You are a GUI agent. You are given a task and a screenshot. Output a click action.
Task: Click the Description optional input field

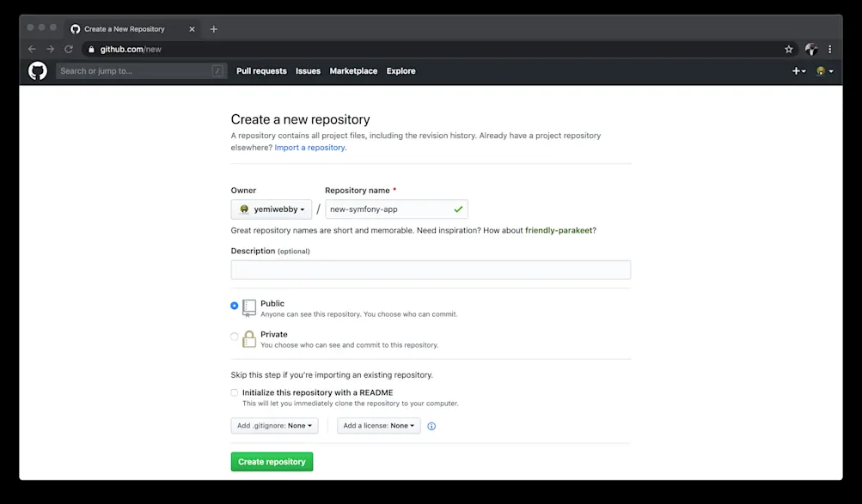[x=430, y=269]
